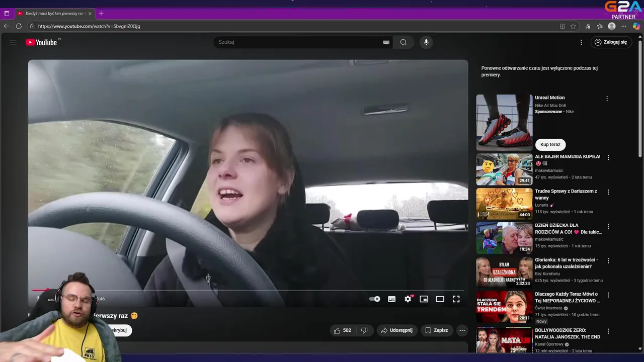Image resolution: width=644 pixels, height=362 pixels.
Task: Enable theater mode view
Action: [x=440, y=299]
